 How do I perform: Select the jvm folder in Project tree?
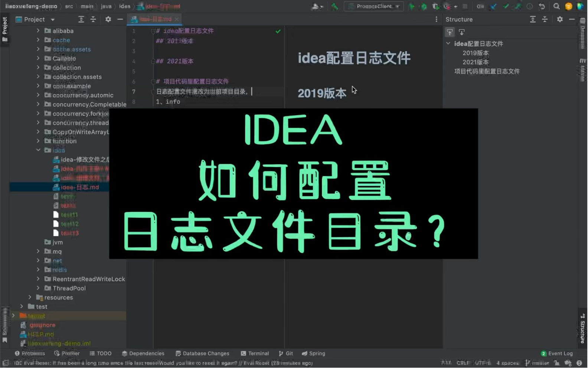pos(58,242)
